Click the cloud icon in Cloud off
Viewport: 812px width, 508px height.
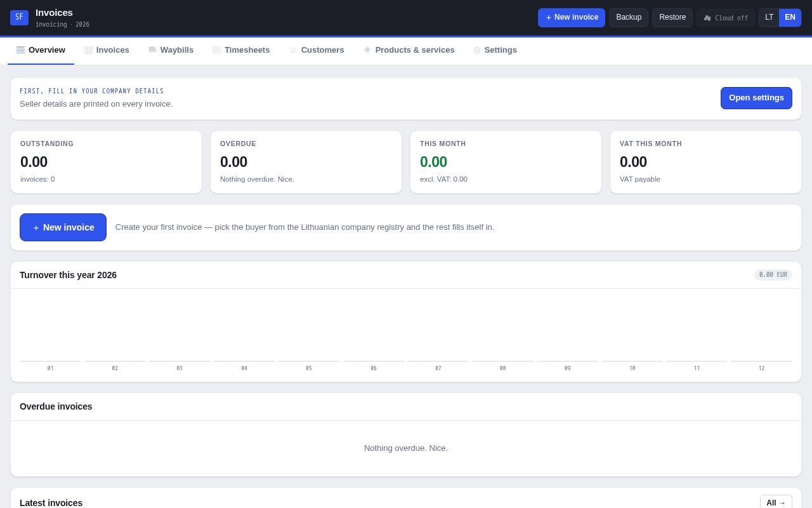707,18
